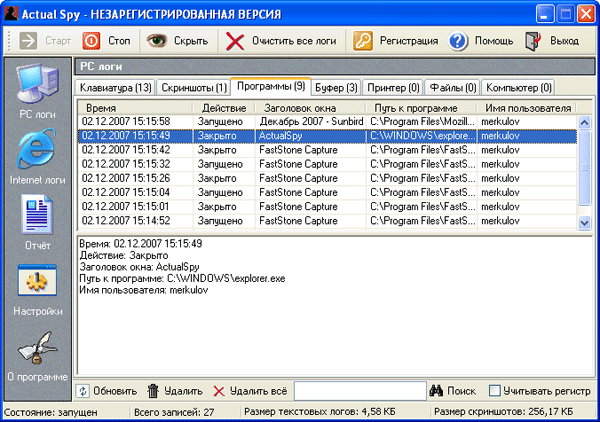Image resolution: width=600 pixels, height=422 pixels.
Task: Click scroll down arrow of log list
Action: [x=584, y=222]
